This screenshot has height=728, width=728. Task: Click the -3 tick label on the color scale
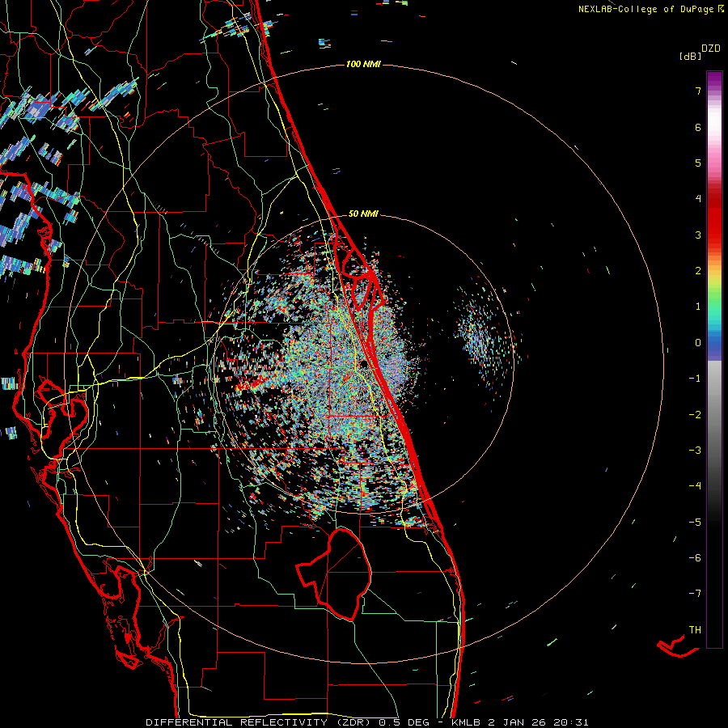pos(695,450)
